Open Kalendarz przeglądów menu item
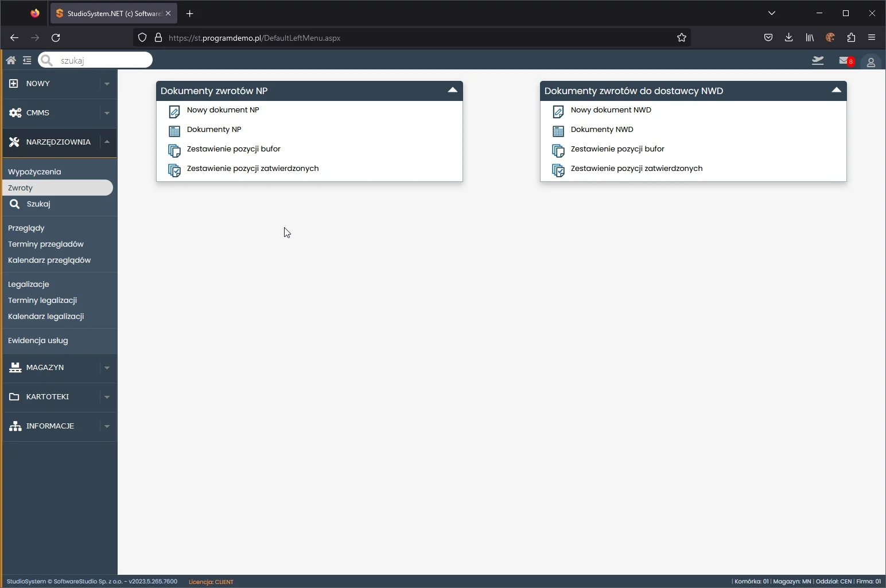Screen dimensions: 886x588 (49, 260)
